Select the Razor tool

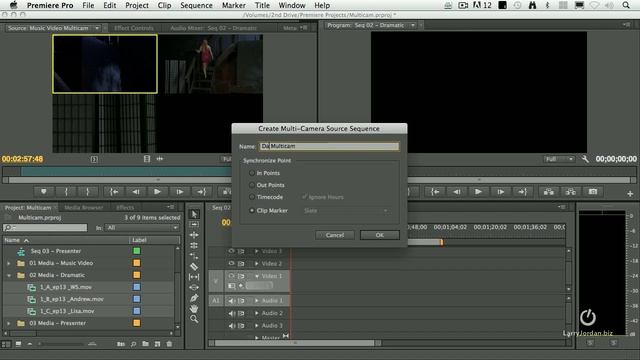(194, 267)
